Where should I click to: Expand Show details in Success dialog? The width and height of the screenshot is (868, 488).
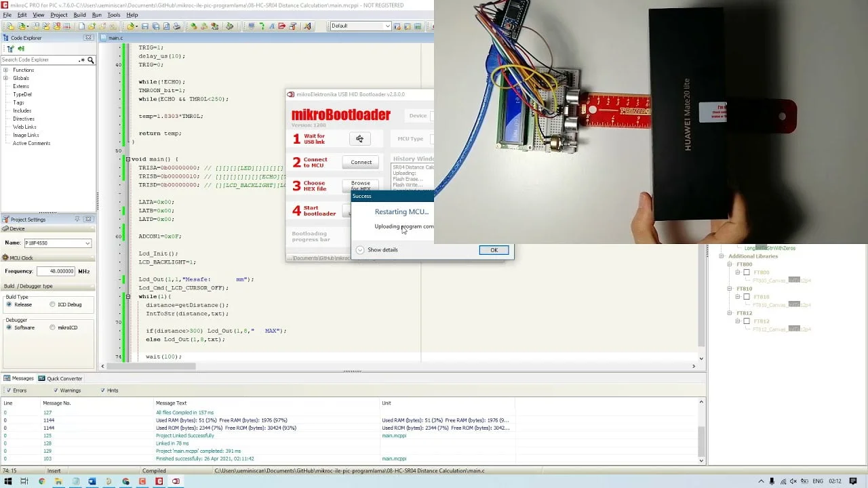click(360, 249)
